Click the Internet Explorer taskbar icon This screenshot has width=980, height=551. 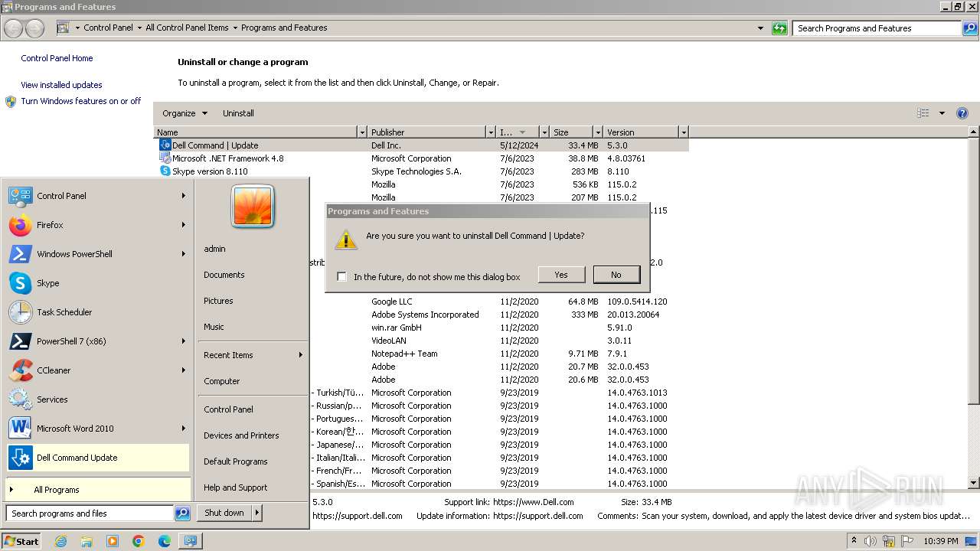coord(60,541)
